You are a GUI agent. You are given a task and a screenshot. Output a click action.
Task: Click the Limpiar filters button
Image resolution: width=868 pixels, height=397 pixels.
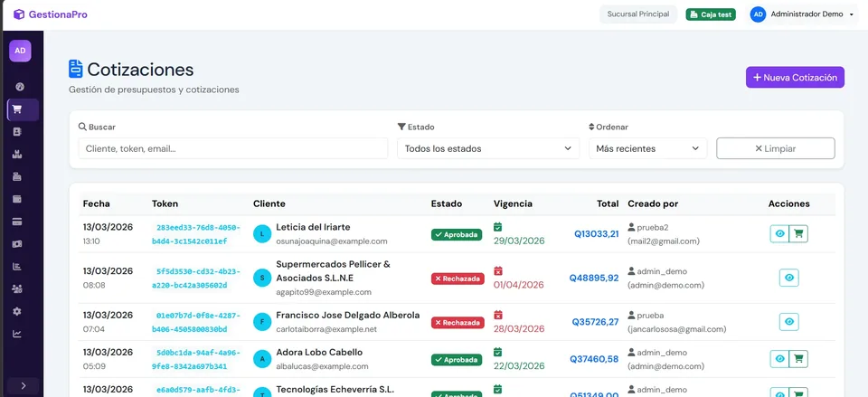[776, 148]
